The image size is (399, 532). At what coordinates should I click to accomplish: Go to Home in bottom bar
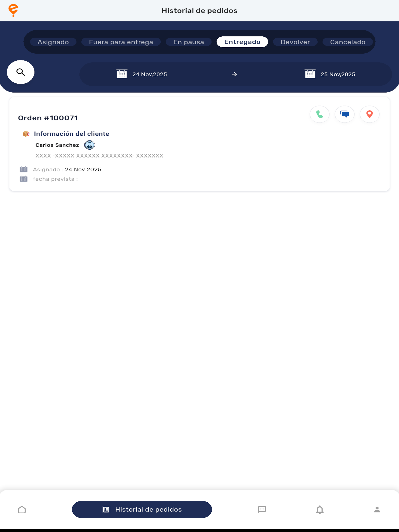point(22,509)
